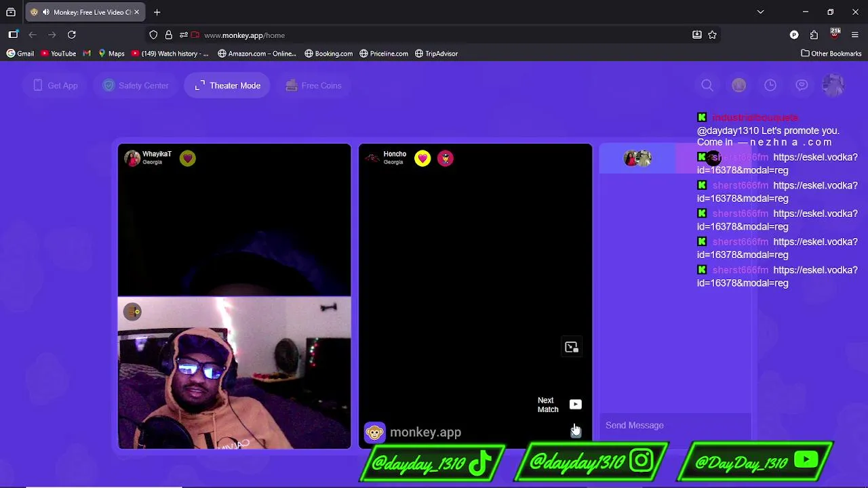Viewport: 868px width, 488px height.
Task: Toggle Theater Mode
Action: [x=227, y=85]
